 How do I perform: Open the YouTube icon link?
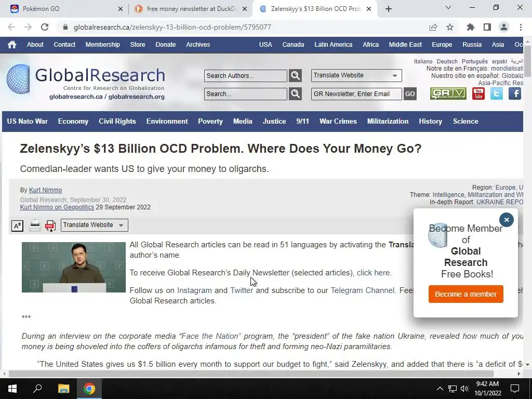pos(478,94)
